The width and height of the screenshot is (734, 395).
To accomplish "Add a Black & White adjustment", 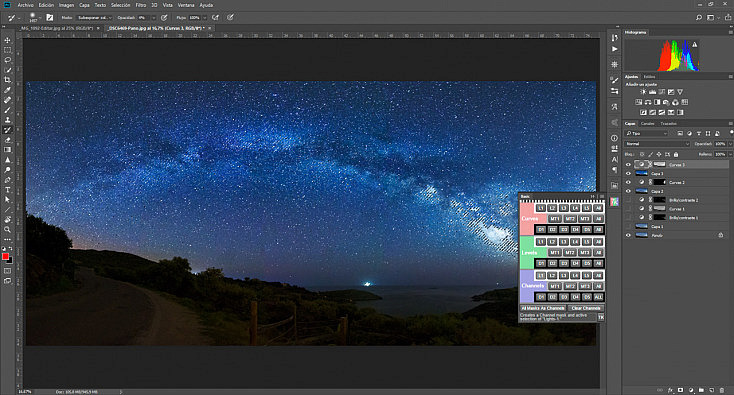I will [657, 102].
